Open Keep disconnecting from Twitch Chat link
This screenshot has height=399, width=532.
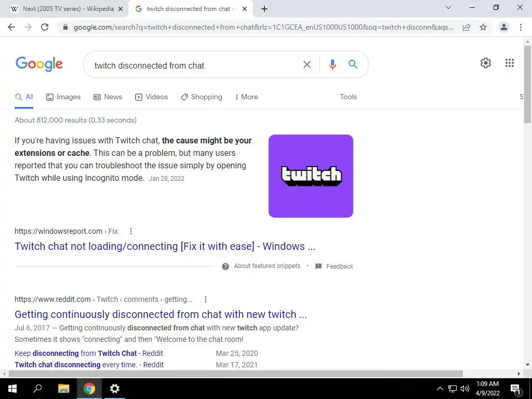point(88,353)
